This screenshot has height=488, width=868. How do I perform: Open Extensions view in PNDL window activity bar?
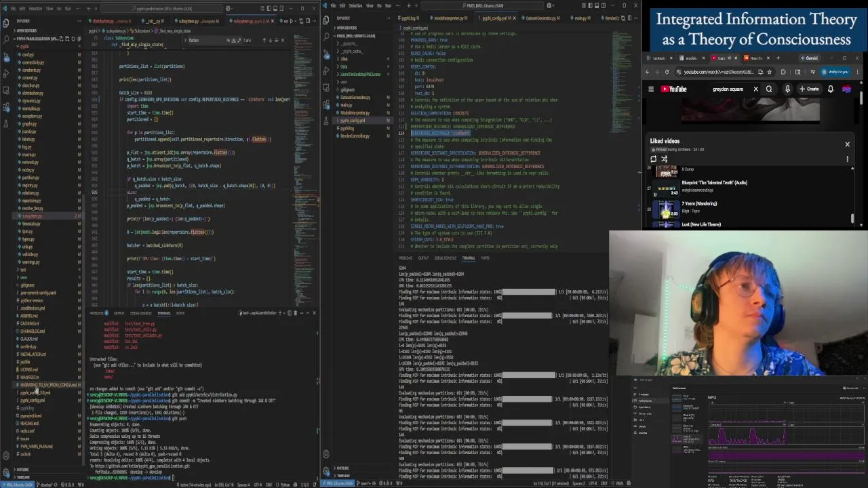pyautogui.click(x=326, y=104)
